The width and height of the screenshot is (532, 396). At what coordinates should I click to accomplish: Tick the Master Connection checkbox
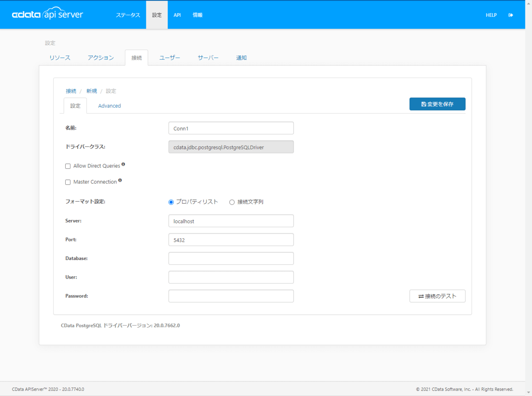[68, 182]
